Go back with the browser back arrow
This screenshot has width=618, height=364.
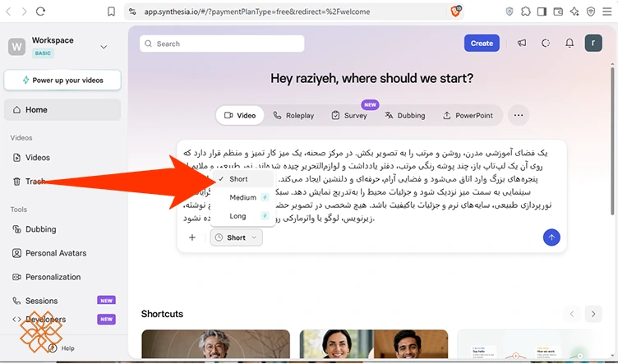8,12
